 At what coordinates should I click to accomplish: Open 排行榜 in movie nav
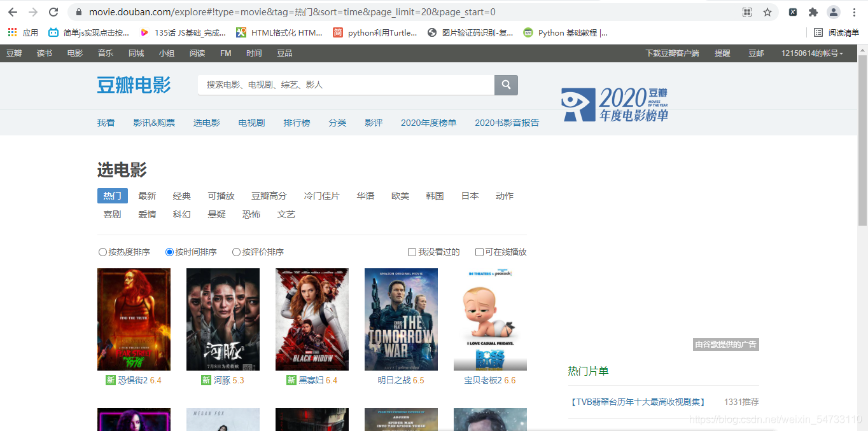pyautogui.click(x=297, y=123)
